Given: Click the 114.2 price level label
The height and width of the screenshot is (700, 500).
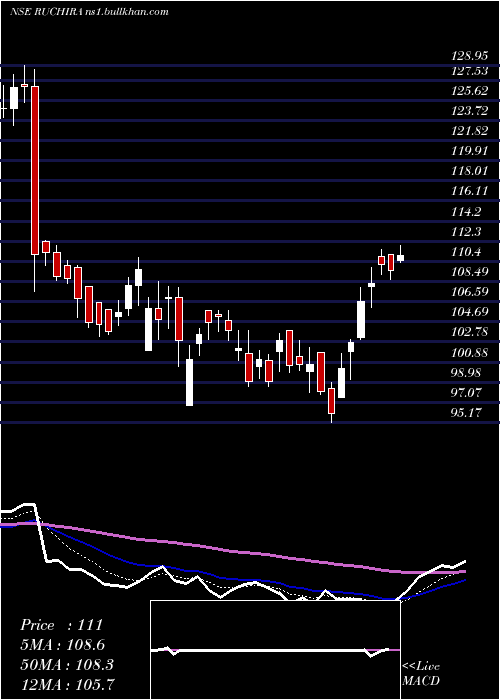Looking at the screenshot, I should coord(466,211).
